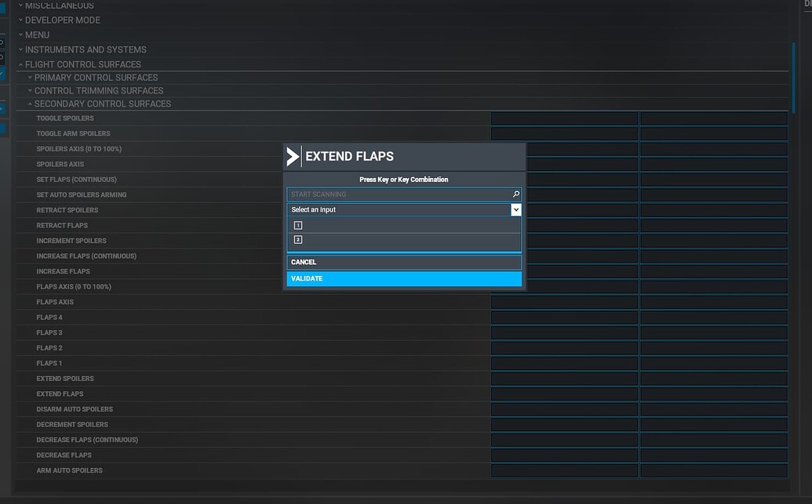Expand the Developer Mode category
Image resolution: width=812 pixels, height=504 pixels.
pyautogui.click(x=63, y=20)
